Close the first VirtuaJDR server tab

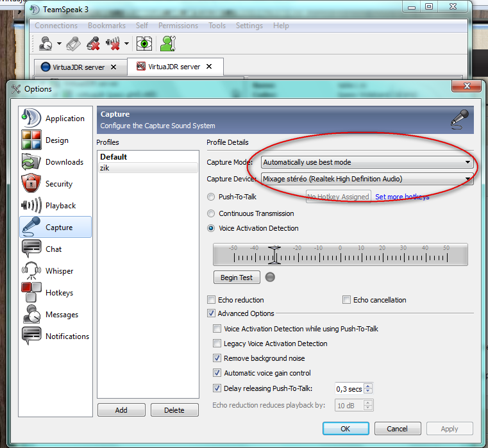114,67
